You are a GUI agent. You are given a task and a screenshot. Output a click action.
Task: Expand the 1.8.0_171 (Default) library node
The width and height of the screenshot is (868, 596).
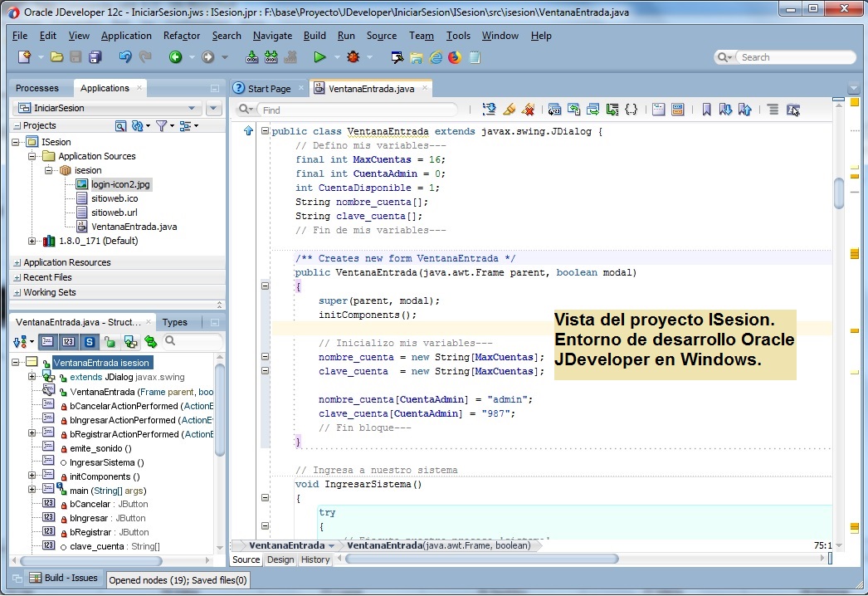click(x=32, y=241)
